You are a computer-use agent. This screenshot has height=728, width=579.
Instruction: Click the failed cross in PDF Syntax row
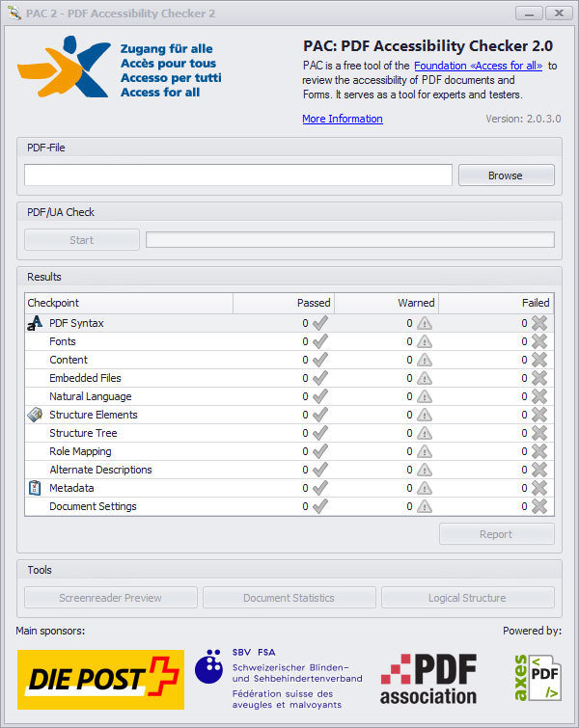click(x=539, y=323)
